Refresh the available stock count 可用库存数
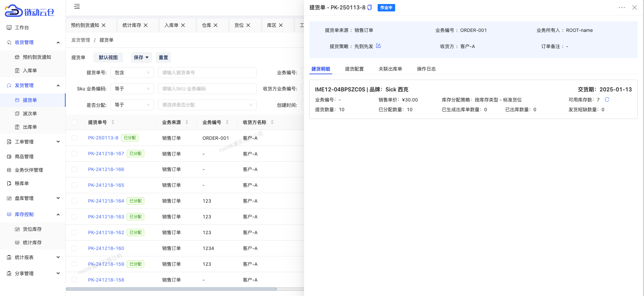 tap(607, 99)
